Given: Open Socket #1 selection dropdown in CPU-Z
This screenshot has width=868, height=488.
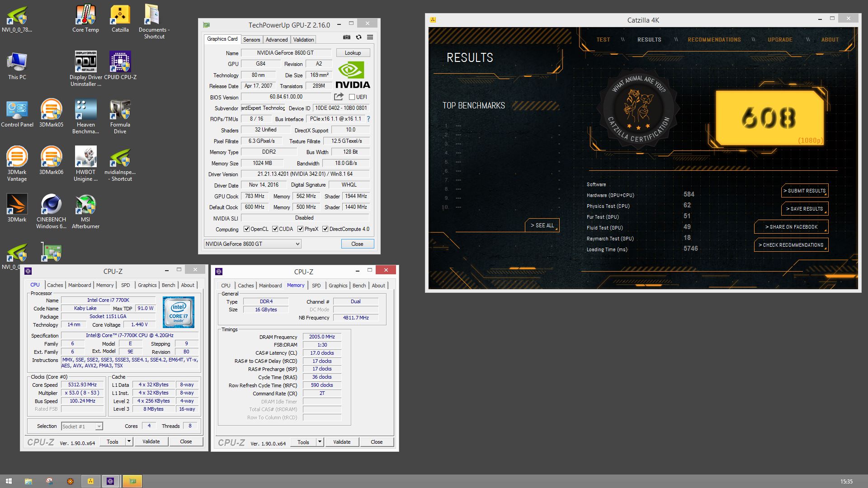Looking at the screenshot, I should (82, 426).
